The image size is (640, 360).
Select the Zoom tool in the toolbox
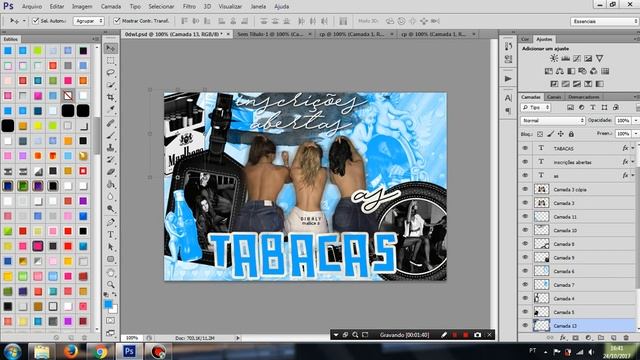(x=110, y=284)
